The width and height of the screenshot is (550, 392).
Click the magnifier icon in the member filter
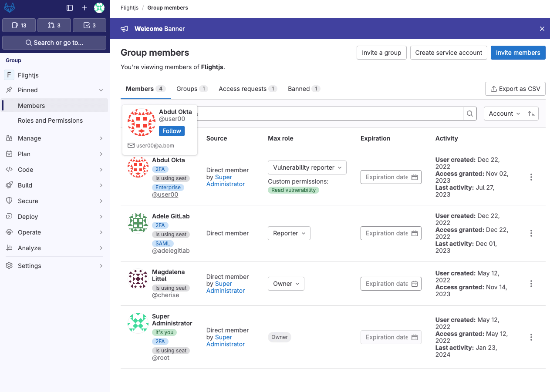pyautogui.click(x=469, y=114)
